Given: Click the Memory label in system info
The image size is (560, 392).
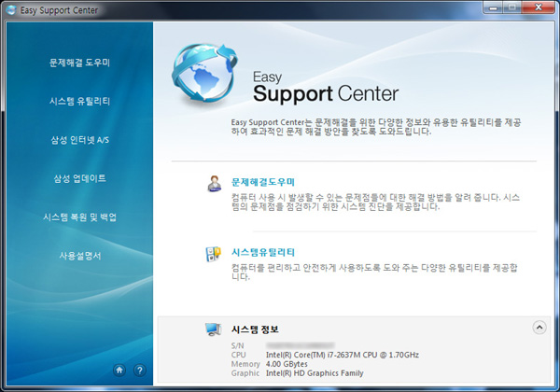Looking at the screenshot, I should [x=245, y=364].
